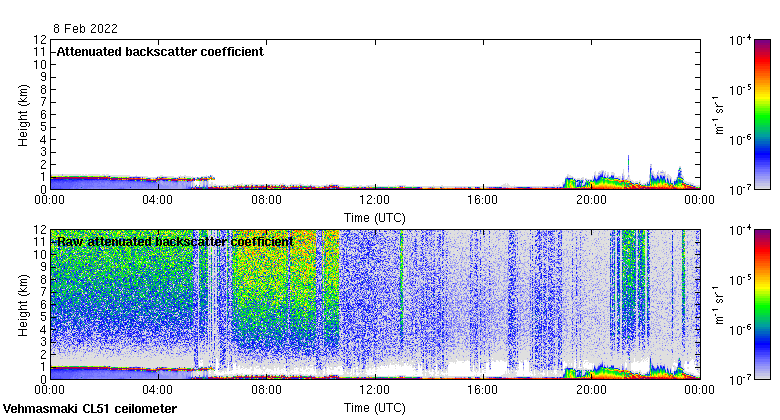This screenshot has width=780, height=420.
Task: Click the 10⁻⁶ label on the upper colorbar
Action: coord(740,140)
